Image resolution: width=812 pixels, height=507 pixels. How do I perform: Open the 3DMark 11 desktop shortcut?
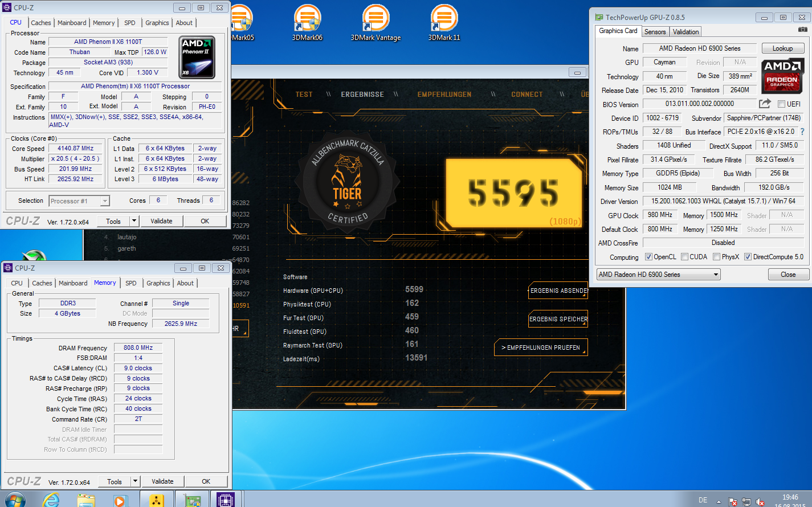[444, 23]
